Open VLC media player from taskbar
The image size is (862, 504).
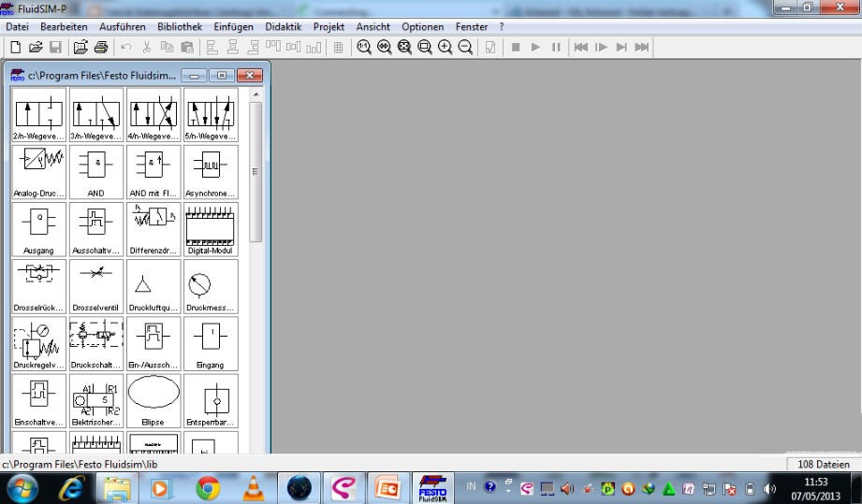pyautogui.click(x=253, y=488)
